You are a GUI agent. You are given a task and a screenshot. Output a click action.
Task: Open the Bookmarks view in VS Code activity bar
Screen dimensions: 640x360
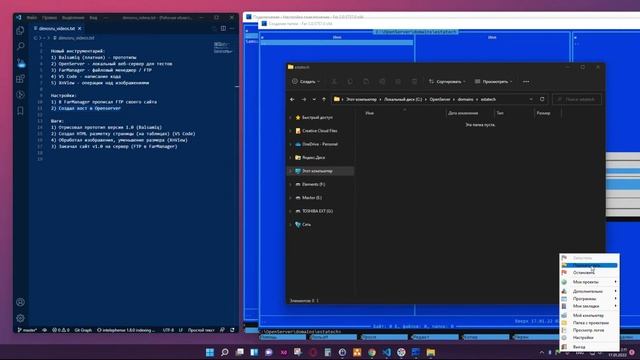pos(20,111)
